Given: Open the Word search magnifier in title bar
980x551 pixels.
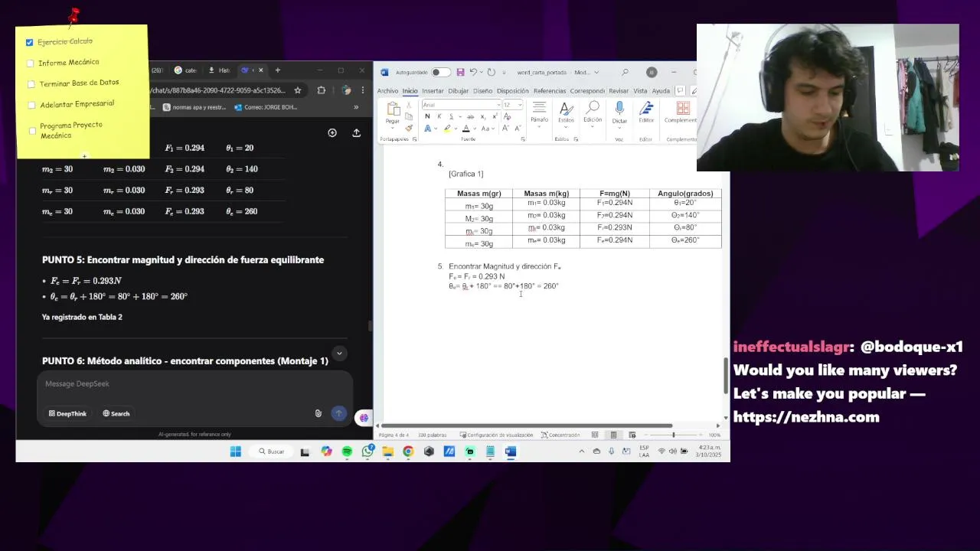Looking at the screenshot, I should 625,72.
